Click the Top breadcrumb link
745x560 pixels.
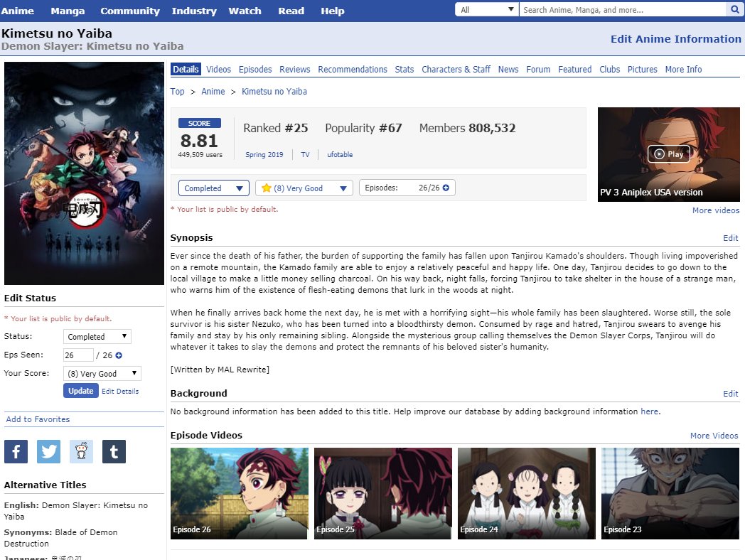click(177, 91)
